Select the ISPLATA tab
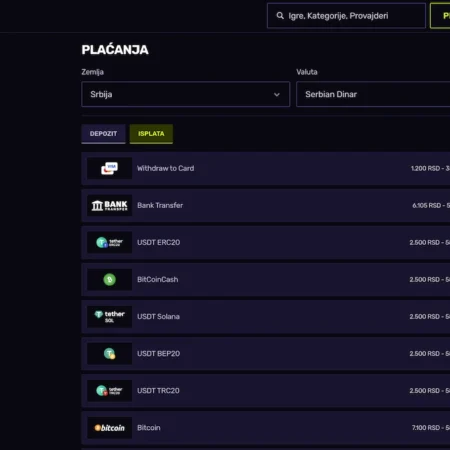450x450 pixels. coord(151,134)
